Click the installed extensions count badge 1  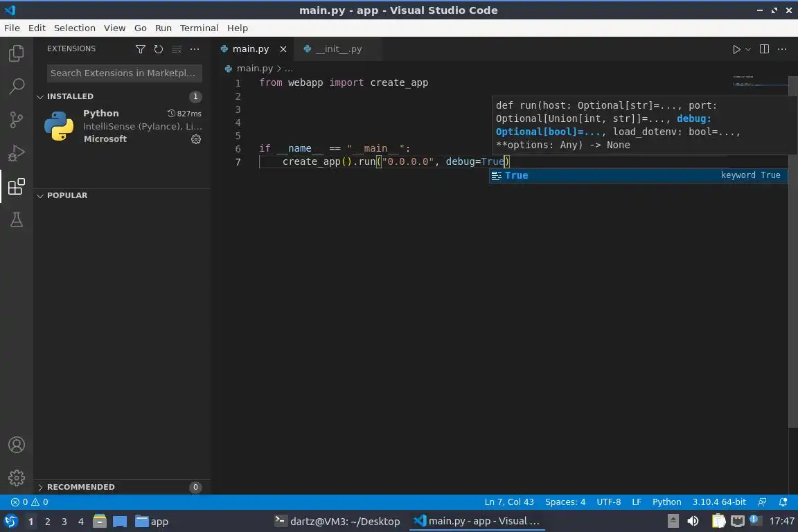[195, 97]
